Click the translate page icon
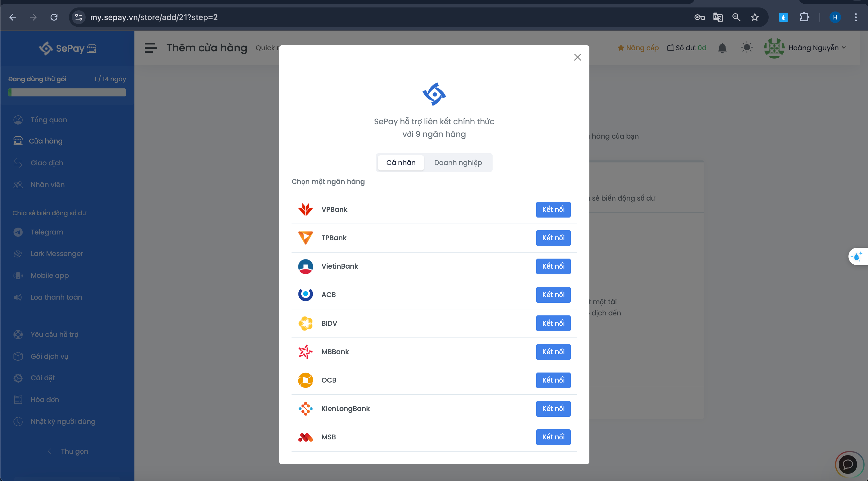The image size is (868, 481). point(718,17)
